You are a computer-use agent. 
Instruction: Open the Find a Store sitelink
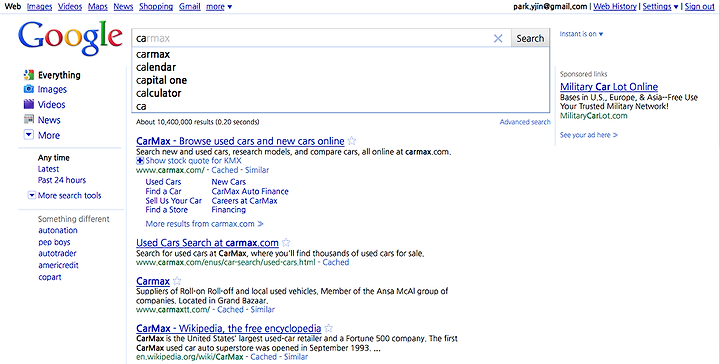[166, 210]
